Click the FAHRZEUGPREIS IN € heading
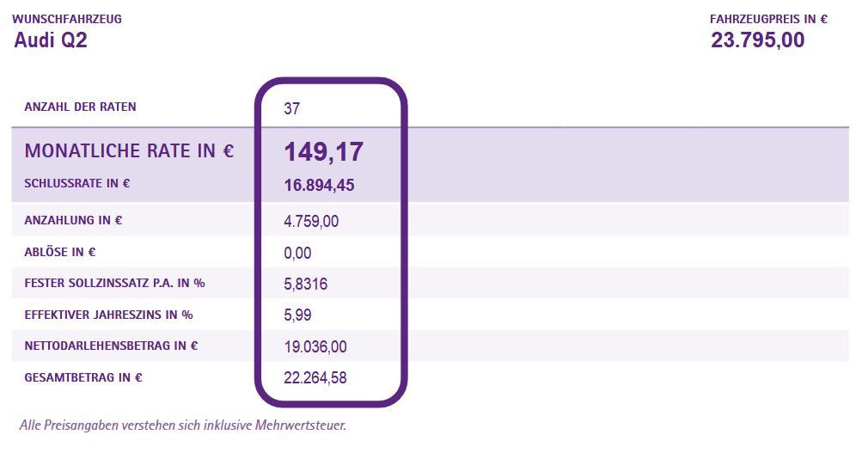 coord(768,19)
